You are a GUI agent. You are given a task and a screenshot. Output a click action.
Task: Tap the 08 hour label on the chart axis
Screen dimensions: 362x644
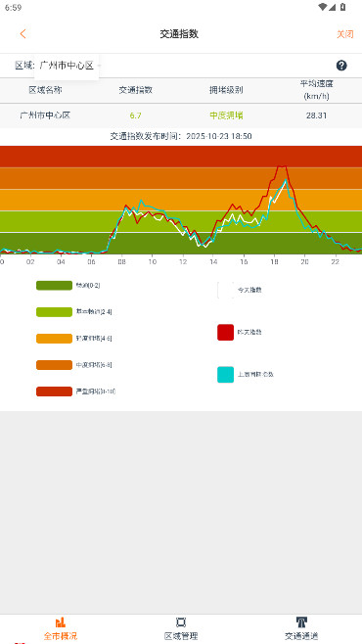click(122, 262)
